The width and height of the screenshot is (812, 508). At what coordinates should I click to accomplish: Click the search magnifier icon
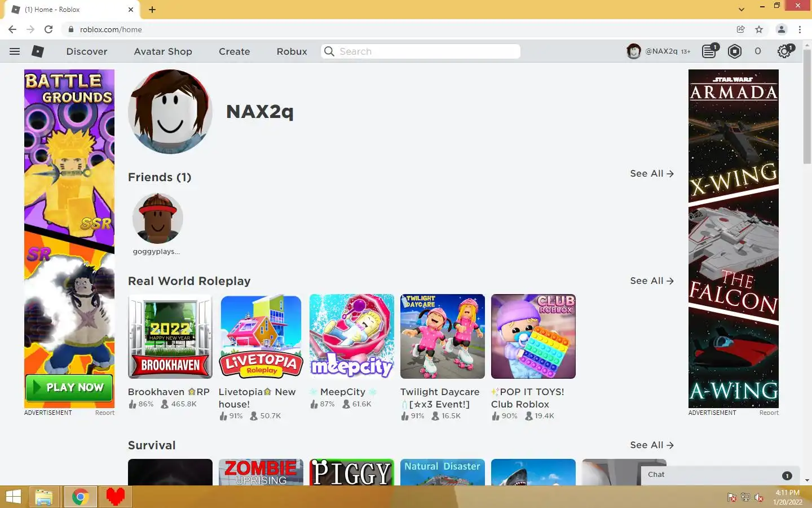pyautogui.click(x=329, y=51)
